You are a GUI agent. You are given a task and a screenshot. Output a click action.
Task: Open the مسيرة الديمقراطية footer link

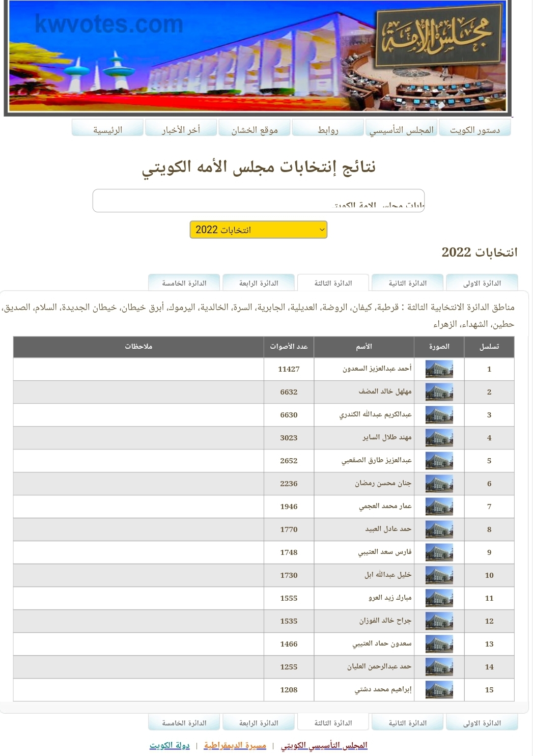coord(235,745)
